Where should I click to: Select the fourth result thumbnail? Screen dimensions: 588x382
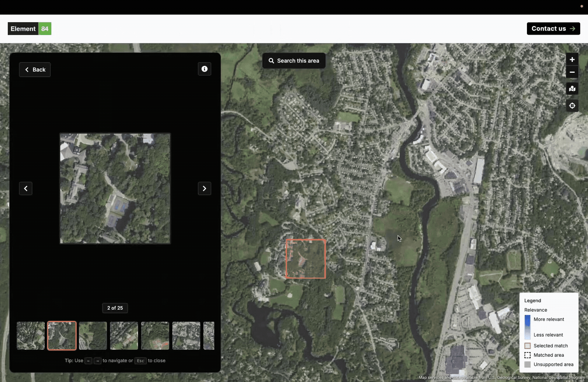coord(124,336)
